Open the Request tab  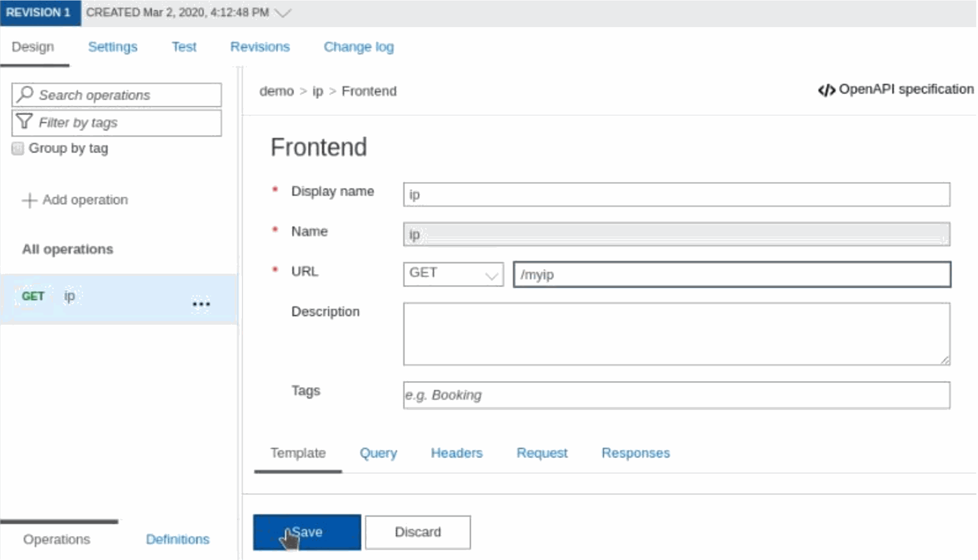pos(542,453)
